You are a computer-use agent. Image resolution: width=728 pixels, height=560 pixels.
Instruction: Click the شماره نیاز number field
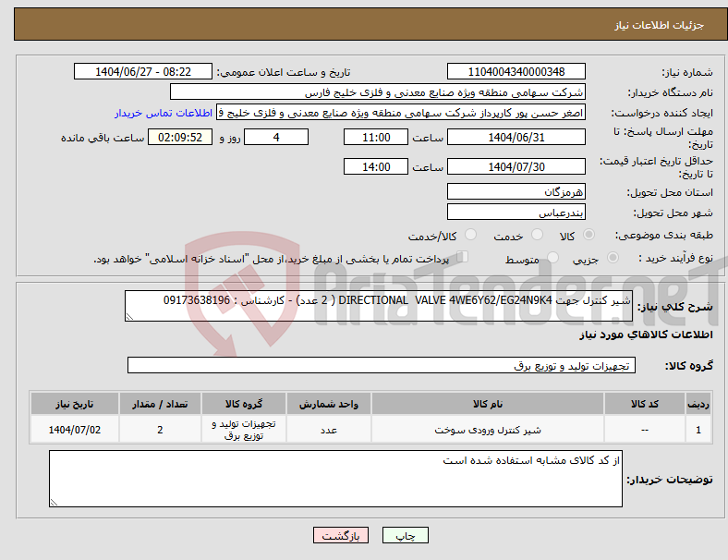516,71
